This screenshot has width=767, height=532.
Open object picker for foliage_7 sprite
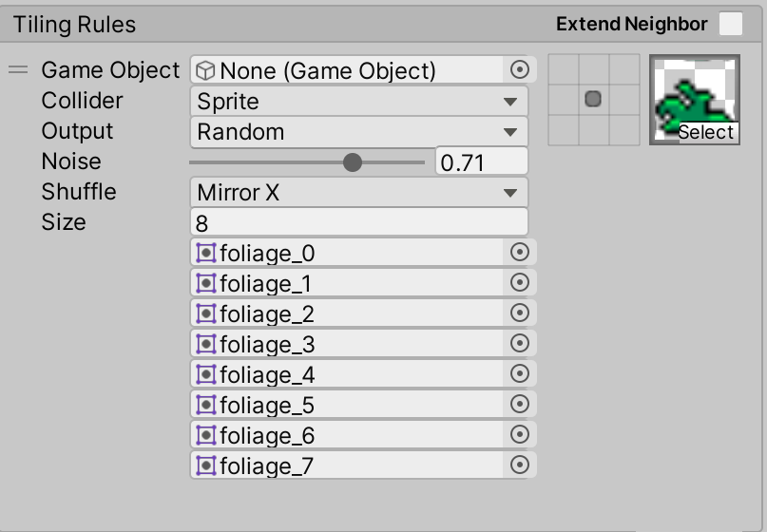[519, 465]
